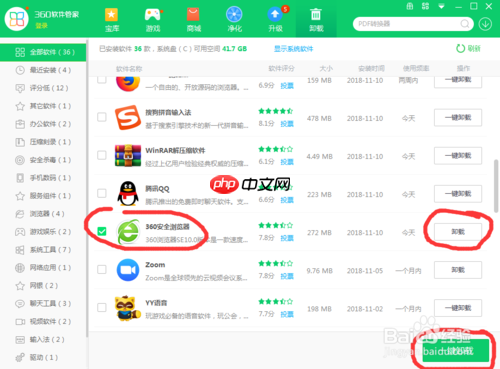Select 游戏娱乐 (2) category
Viewport: 500px width, 369px height.
pos(43,232)
